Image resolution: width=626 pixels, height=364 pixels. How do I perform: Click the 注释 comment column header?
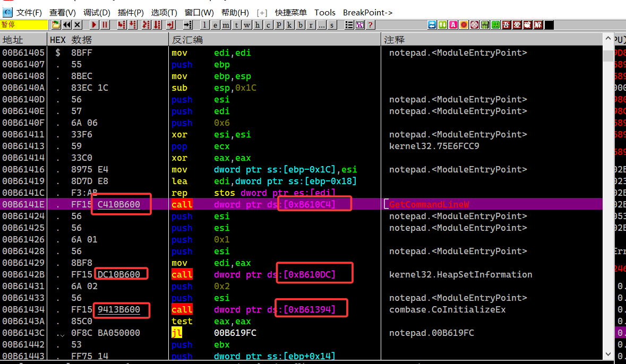(395, 40)
